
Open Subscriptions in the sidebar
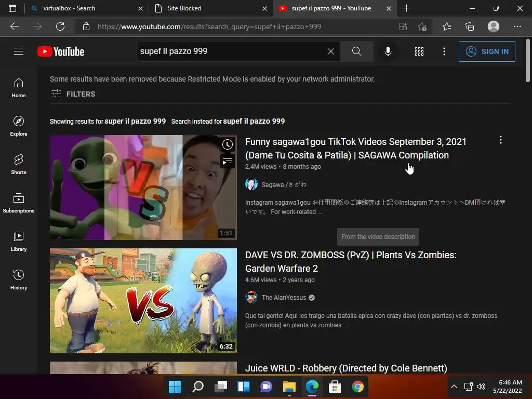(x=19, y=203)
